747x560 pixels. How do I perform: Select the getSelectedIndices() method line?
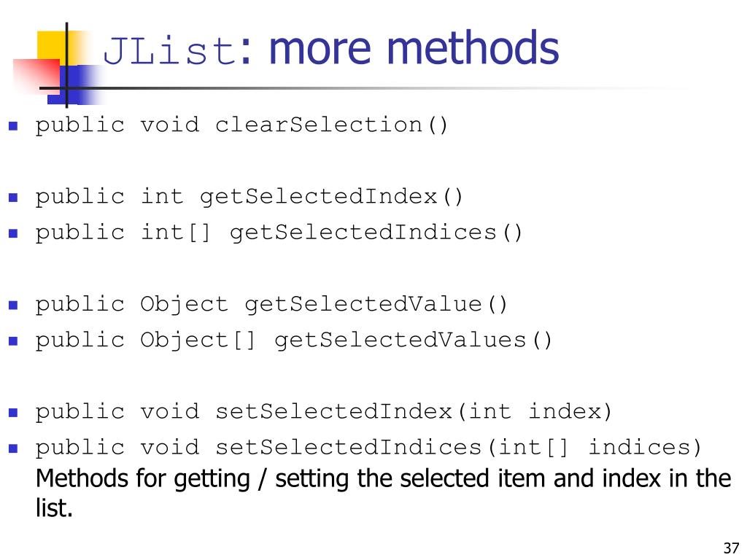(x=279, y=233)
